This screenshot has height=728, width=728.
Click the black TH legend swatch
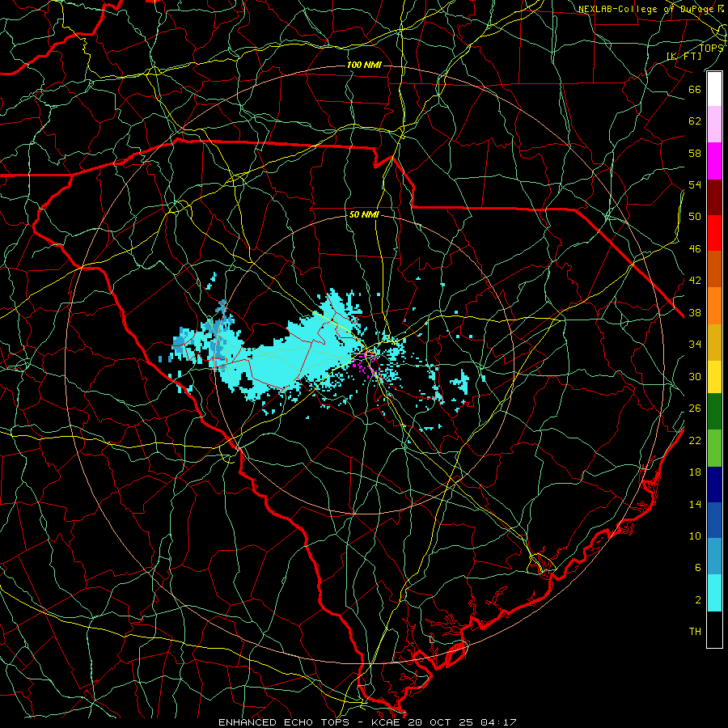click(714, 629)
